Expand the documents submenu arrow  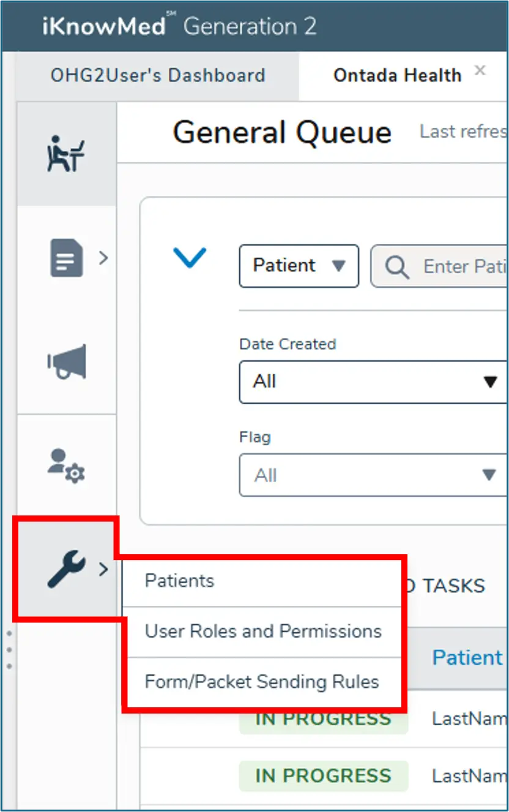[x=103, y=258]
